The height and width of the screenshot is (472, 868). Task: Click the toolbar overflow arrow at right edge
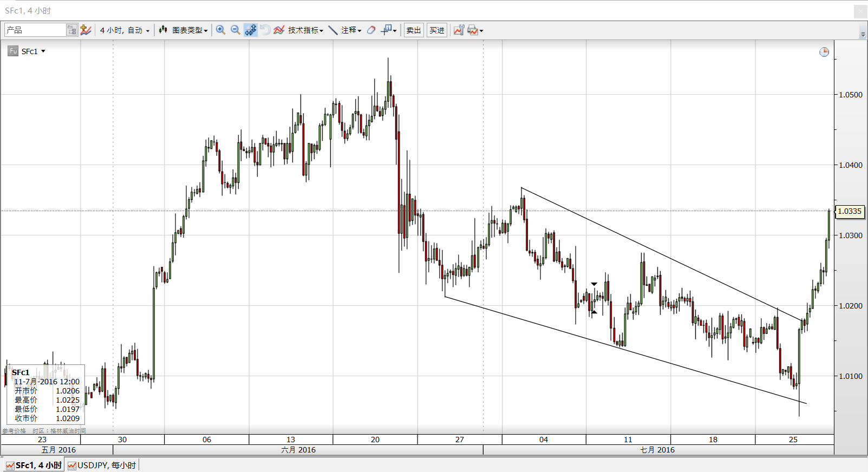pyautogui.click(x=863, y=34)
